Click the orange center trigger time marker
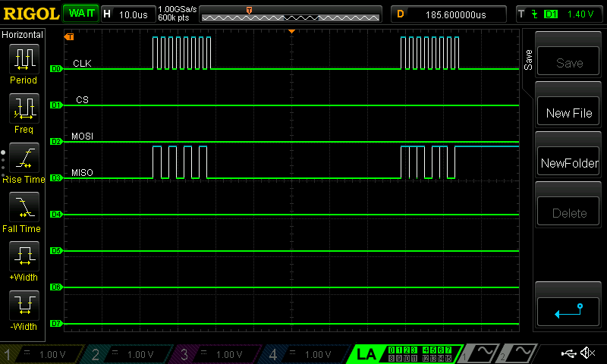This screenshot has height=364, width=607. coord(292,31)
